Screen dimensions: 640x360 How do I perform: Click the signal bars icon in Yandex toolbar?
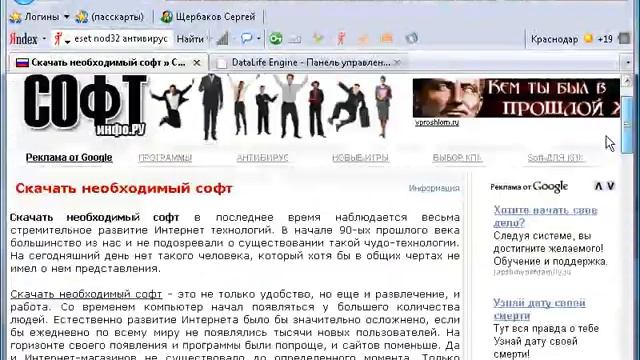coord(222,39)
